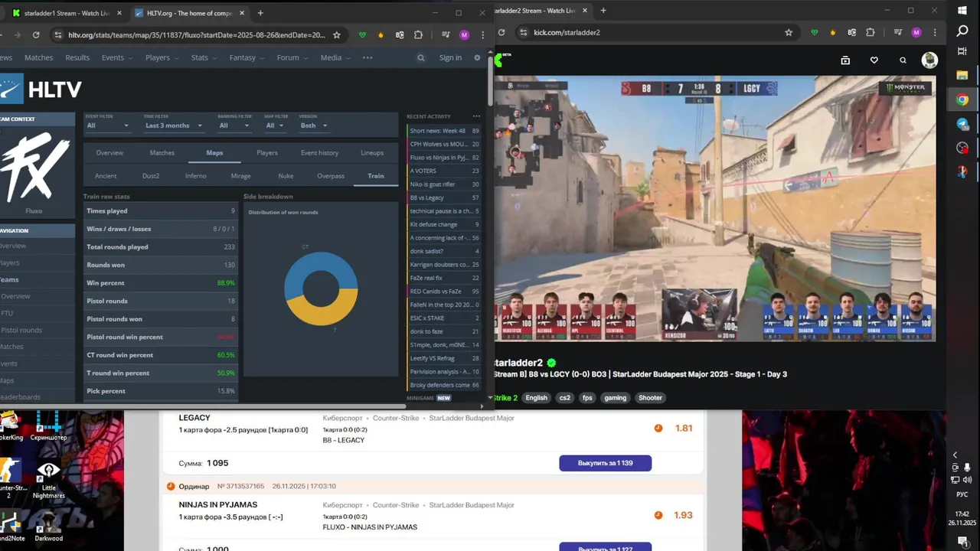Reload the HLTV browser page
Image resolution: width=980 pixels, height=551 pixels.
[36, 35]
